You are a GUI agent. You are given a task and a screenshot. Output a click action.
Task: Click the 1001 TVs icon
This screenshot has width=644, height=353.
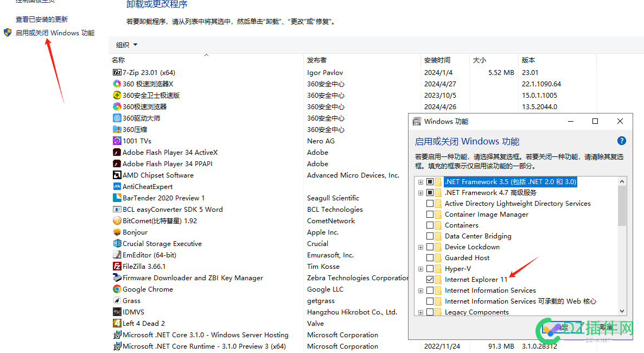pyautogui.click(x=117, y=141)
